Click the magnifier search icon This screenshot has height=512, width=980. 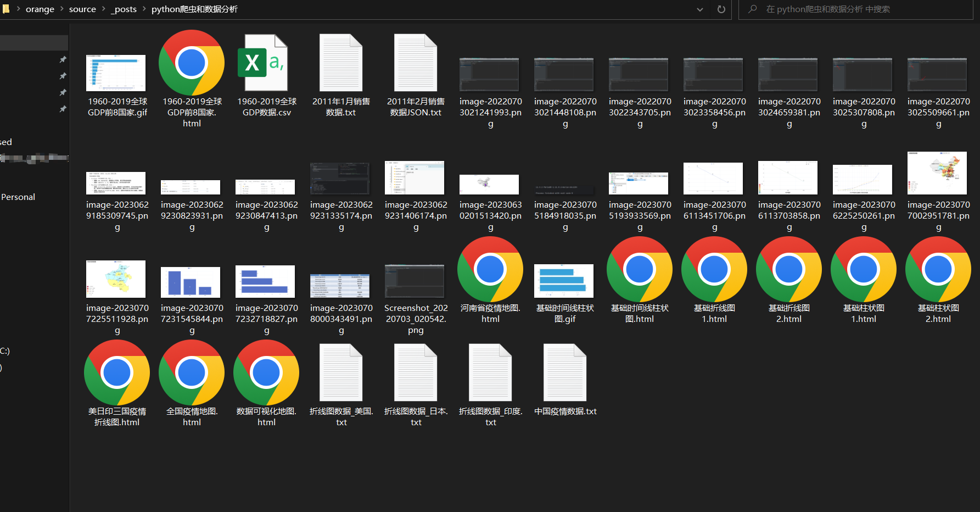[753, 9]
